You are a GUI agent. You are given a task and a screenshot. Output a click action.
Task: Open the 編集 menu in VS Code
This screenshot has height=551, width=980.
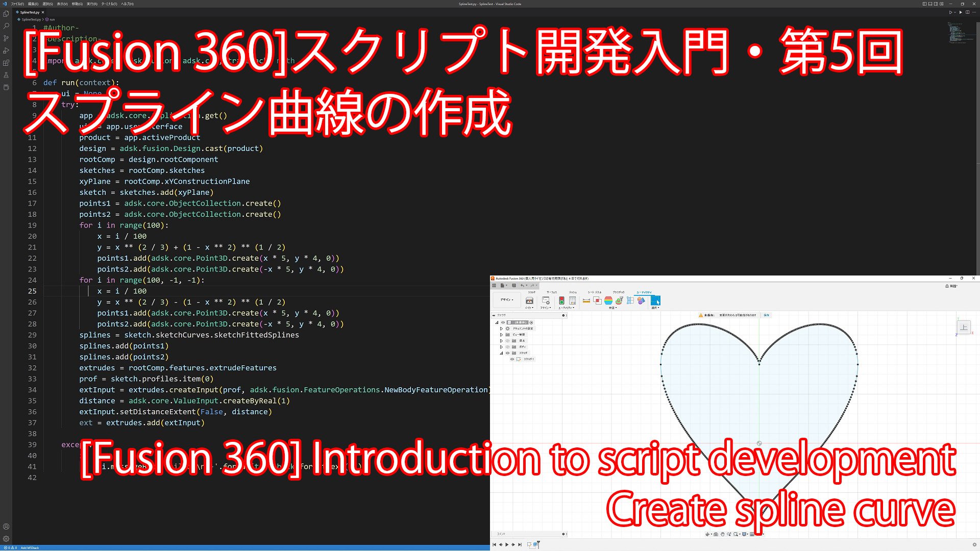coord(33,4)
